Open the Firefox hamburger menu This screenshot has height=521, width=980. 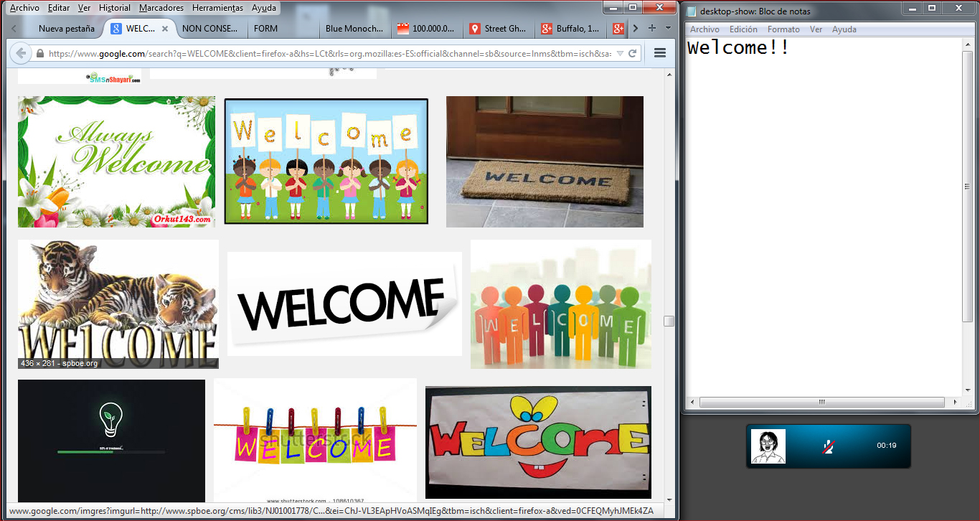660,53
